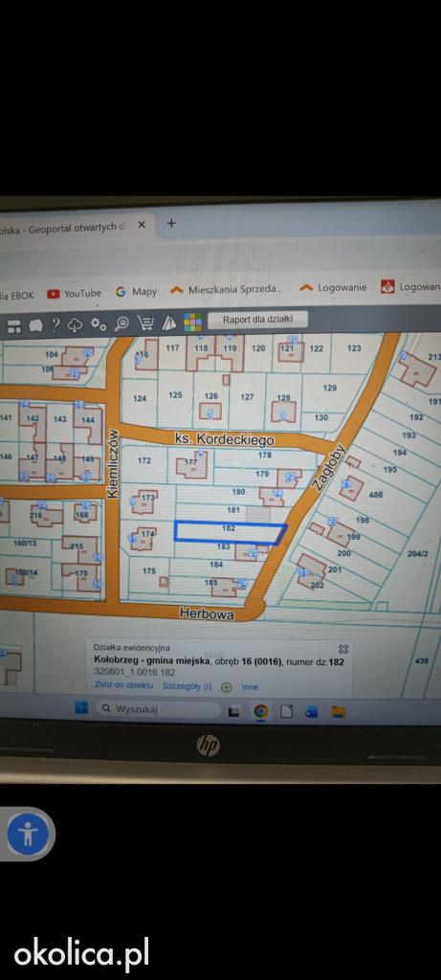Open the shopping cart icon
This screenshot has width=441, height=980.
(x=145, y=323)
